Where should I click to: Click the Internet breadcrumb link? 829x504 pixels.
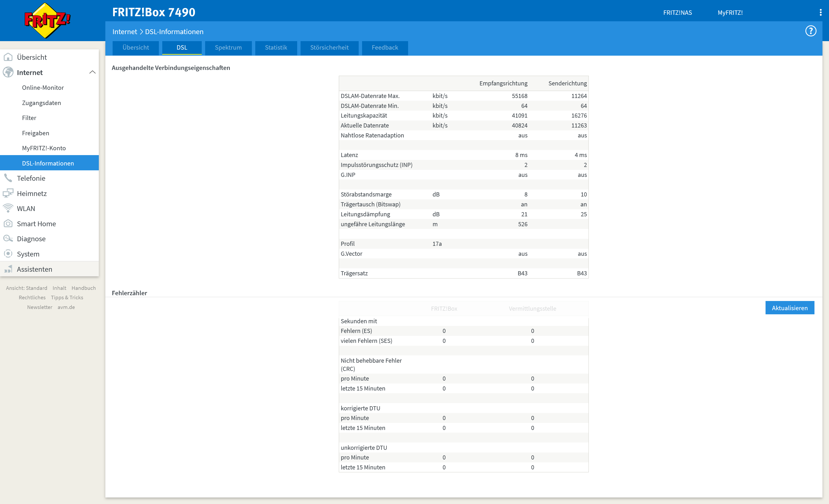point(124,32)
